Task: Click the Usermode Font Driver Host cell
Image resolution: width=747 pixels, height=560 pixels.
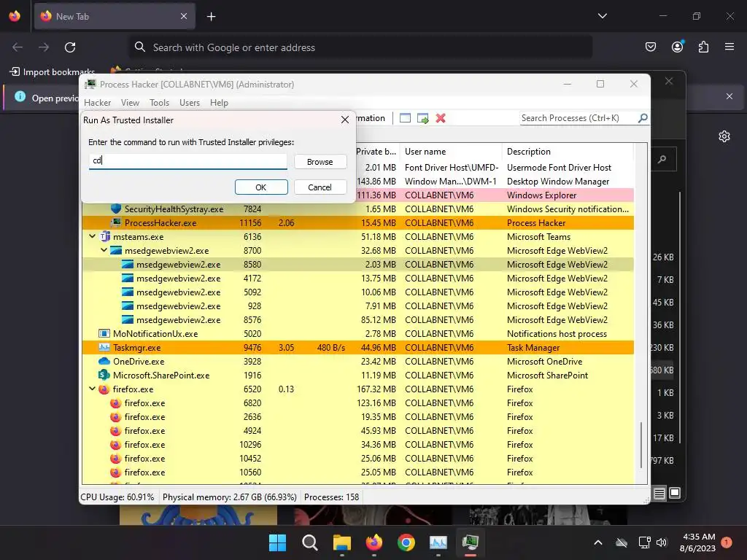Action: pos(559,167)
